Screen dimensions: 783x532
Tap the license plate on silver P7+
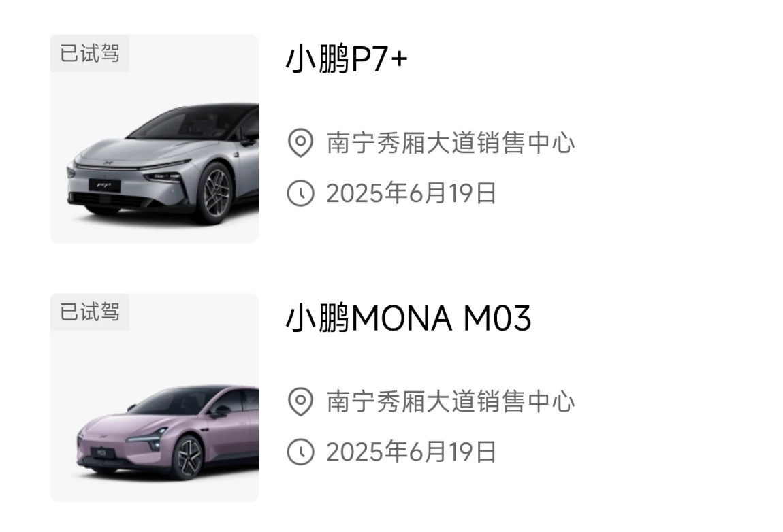pos(105,185)
